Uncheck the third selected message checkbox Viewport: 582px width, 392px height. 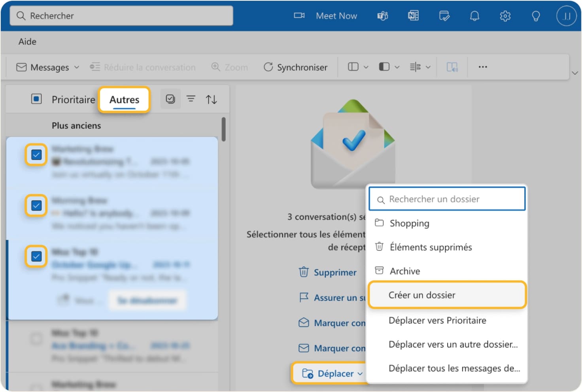[x=36, y=256]
